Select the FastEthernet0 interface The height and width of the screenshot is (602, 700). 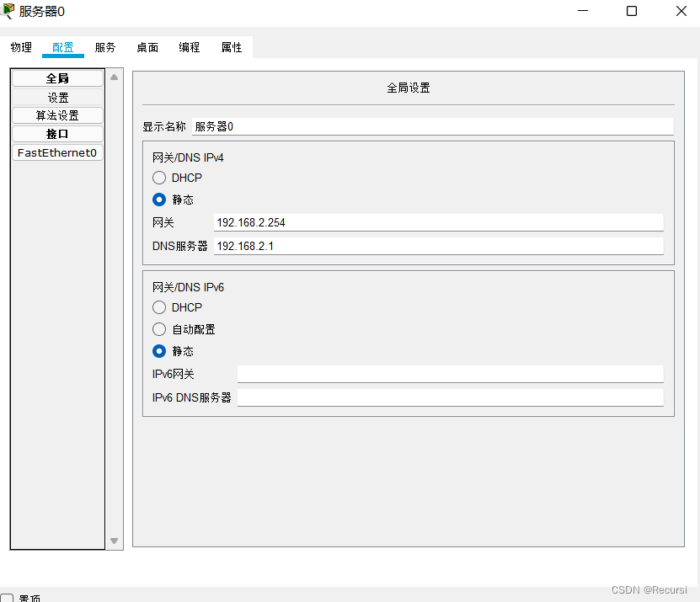point(57,152)
